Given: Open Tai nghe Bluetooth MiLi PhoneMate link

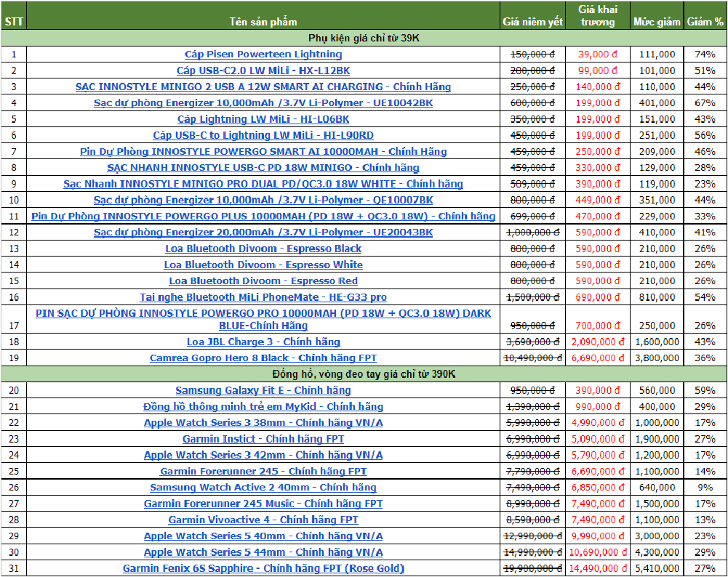Looking at the screenshot, I should pos(263,297).
